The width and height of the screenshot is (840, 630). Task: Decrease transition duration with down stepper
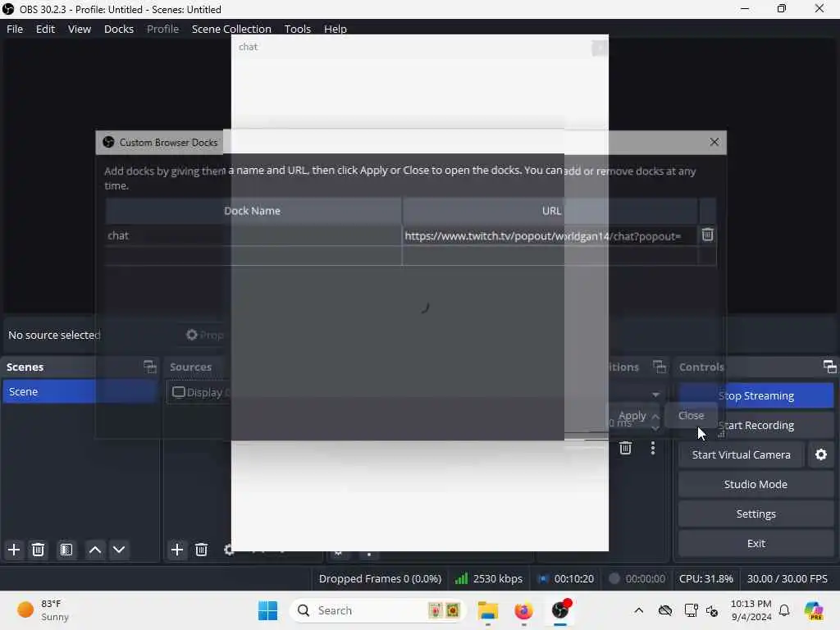655,428
